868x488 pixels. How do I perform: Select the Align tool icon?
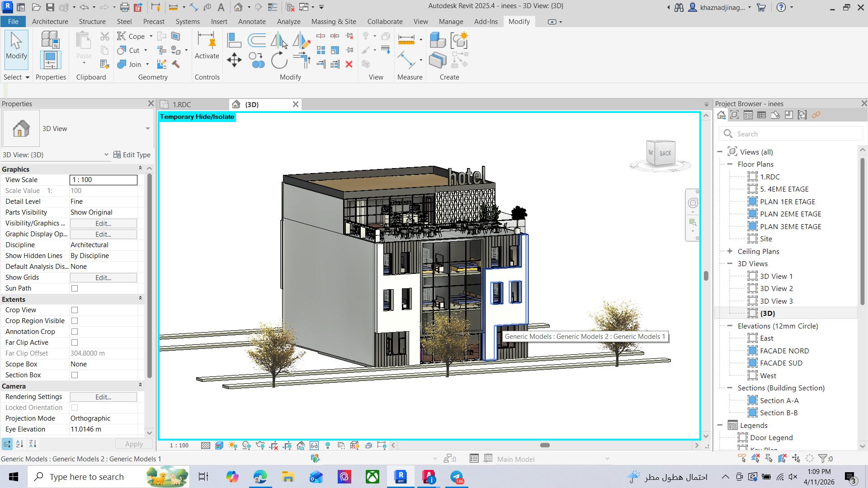tap(234, 40)
